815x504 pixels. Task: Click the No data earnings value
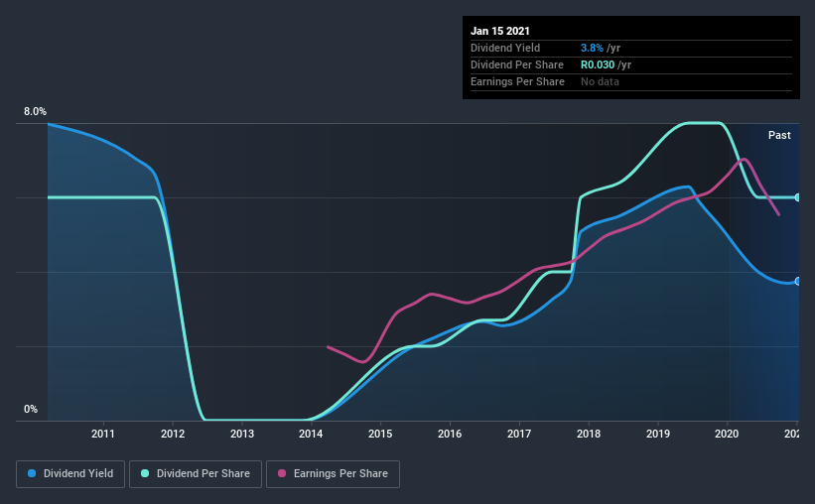point(600,81)
